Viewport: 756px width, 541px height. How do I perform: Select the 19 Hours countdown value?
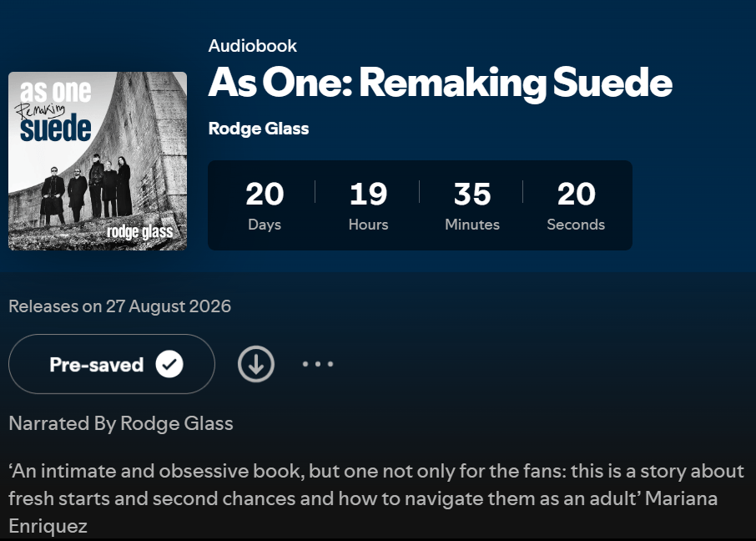pyautogui.click(x=368, y=194)
